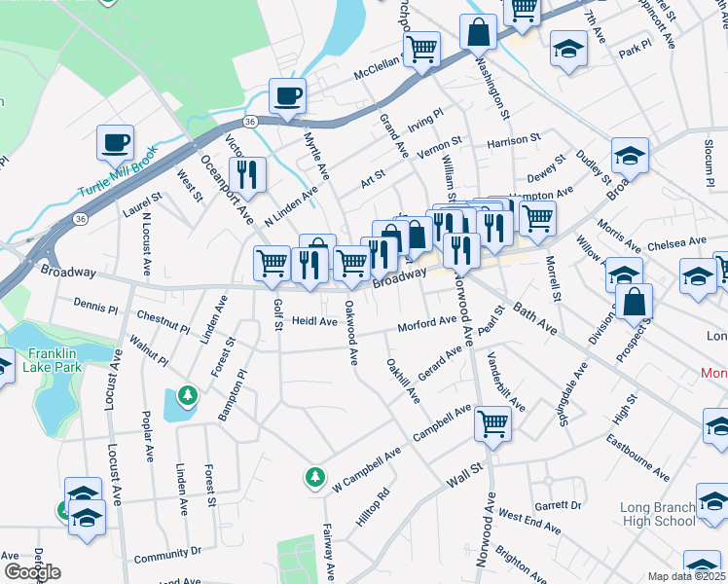Viewport: 728px width, 584px height.
Task: Click the tree park marker near W Campbell Ave
Action: [x=315, y=478]
